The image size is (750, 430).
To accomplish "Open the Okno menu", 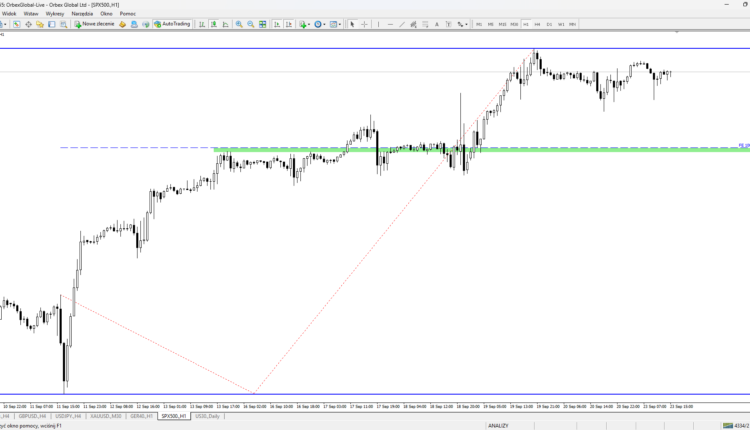I will pos(106,14).
